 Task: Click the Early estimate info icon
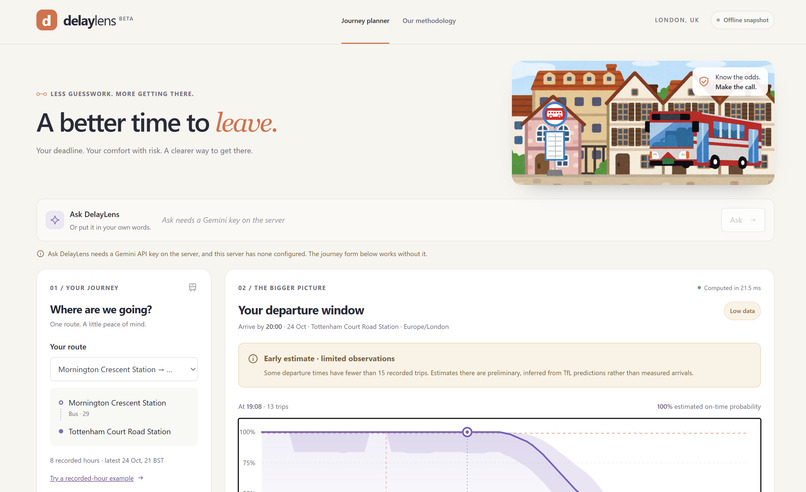pyautogui.click(x=253, y=359)
